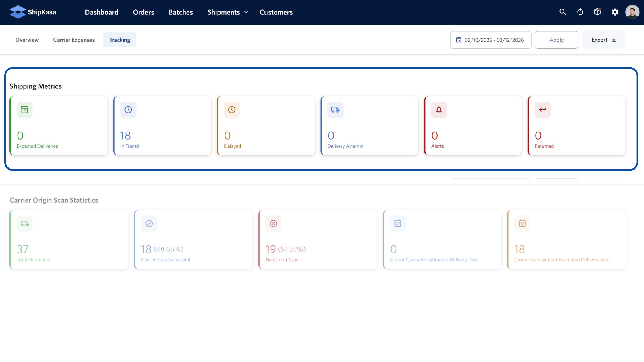The height and width of the screenshot is (362, 644).
Task: Open the settings gear icon
Action: (615, 12)
